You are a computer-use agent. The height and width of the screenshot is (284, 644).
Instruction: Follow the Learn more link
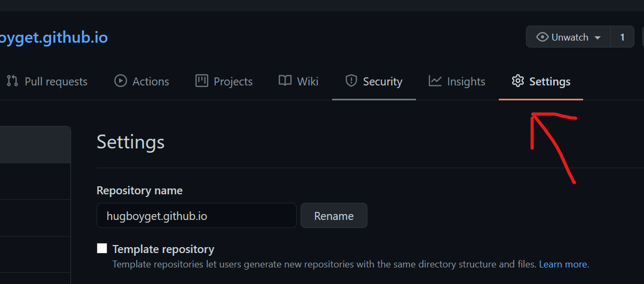(563, 264)
